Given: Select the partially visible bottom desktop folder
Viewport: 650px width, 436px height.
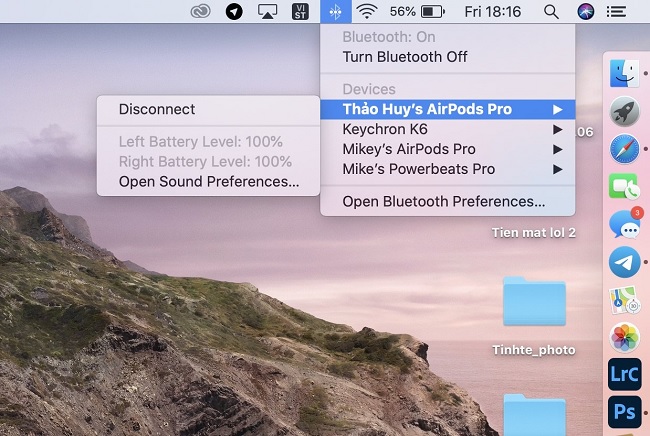Looking at the screenshot, I should (x=534, y=415).
